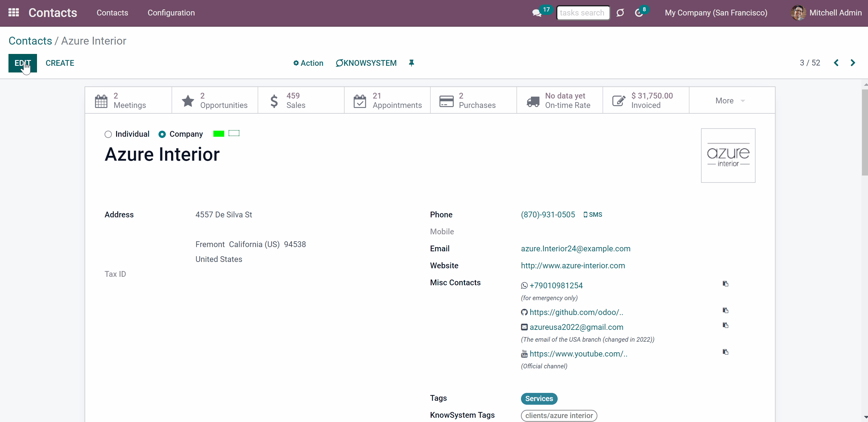
Task: Copy the WhatsApp number +79010981254
Action: point(726,284)
